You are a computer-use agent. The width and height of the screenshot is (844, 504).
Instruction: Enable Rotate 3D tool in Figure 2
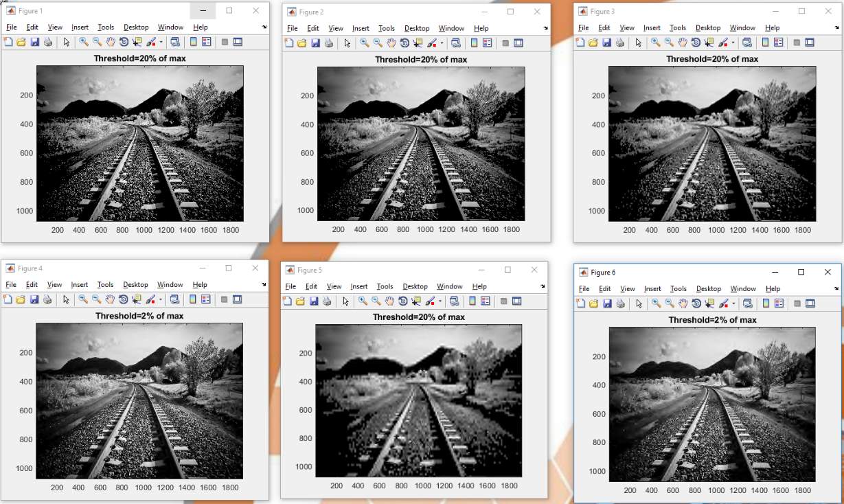click(x=404, y=43)
